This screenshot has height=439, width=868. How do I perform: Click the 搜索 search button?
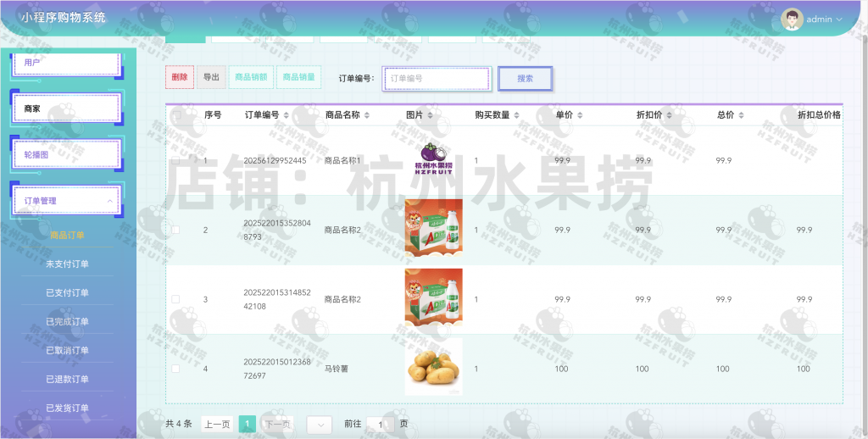(525, 78)
